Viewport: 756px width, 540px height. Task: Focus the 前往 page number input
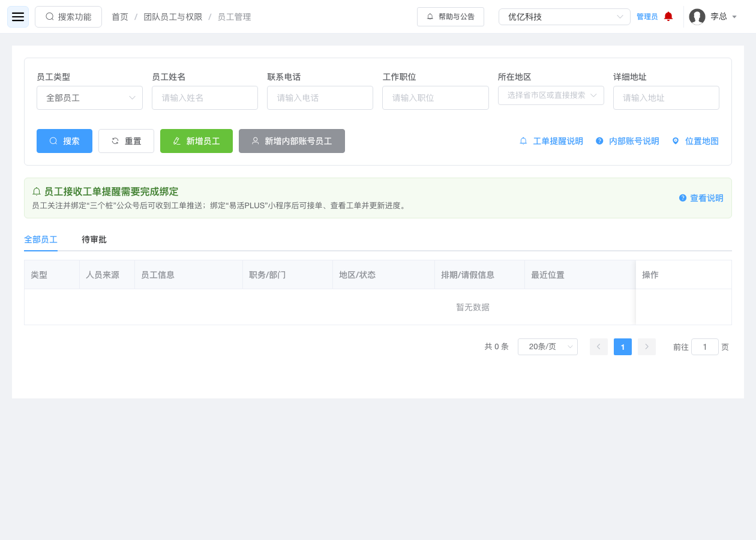coord(705,347)
